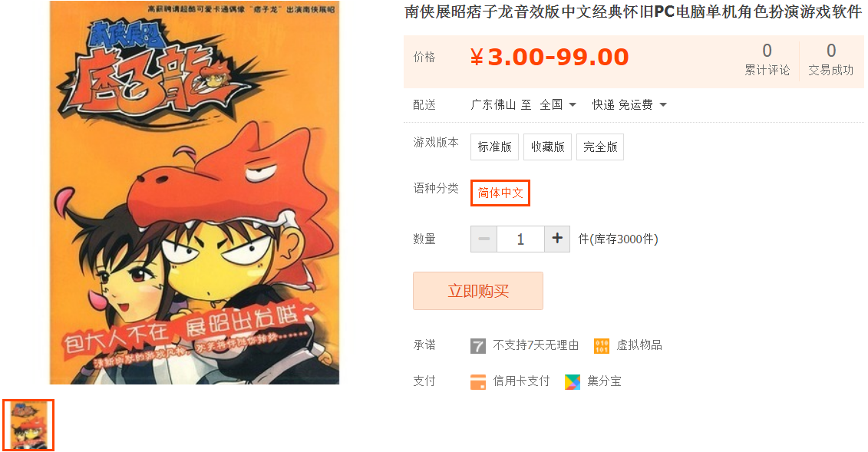Click the 7-day no-return policy icon
The height and width of the screenshot is (452, 868).
coord(477,346)
